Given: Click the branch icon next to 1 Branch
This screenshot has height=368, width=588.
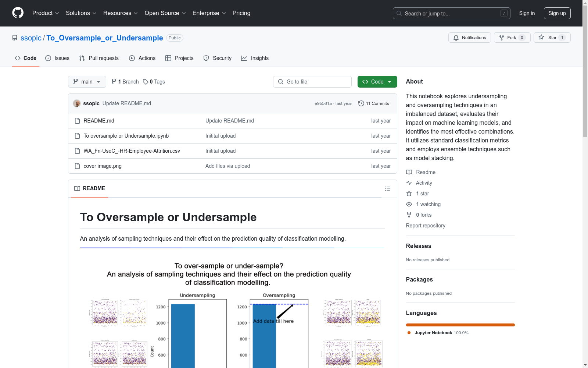Looking at the screenshot, I should (x=114, y=82).
